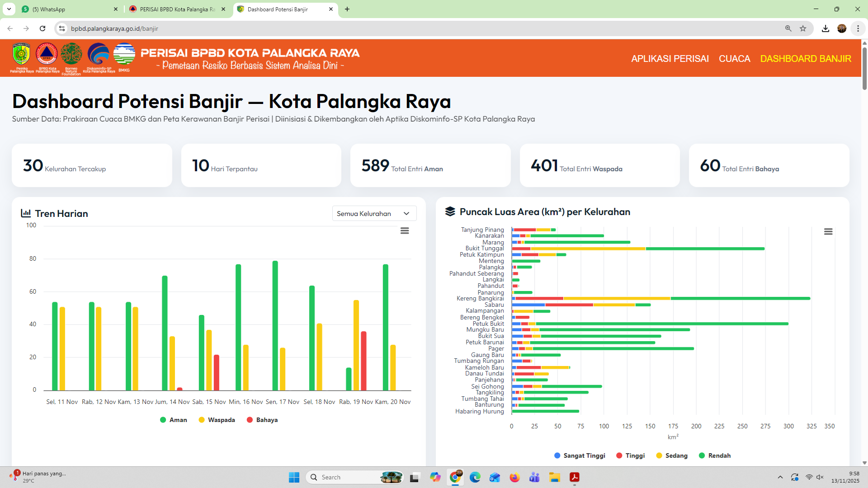
Task: Open the Semua Kelurahan dropdown
Action: point(374,214)
